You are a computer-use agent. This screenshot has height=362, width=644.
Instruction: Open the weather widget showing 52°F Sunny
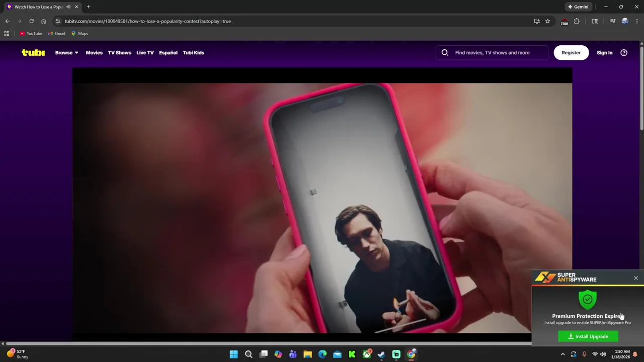coord(18,354)
